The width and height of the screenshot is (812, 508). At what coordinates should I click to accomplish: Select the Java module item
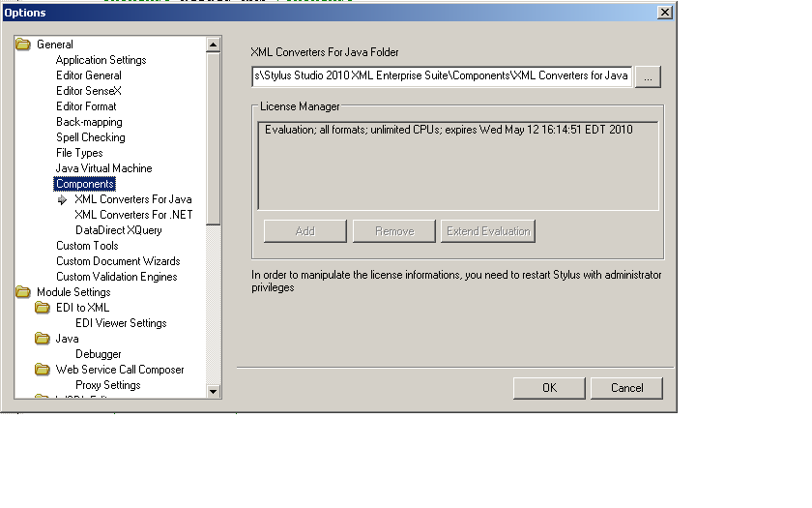[67, 339]
